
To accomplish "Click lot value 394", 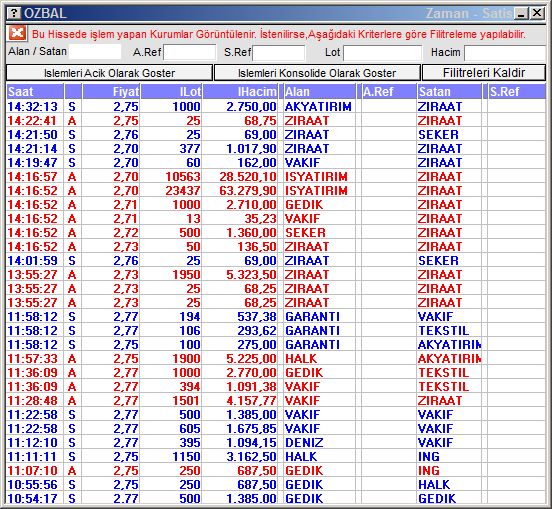I will coord(190,387).
